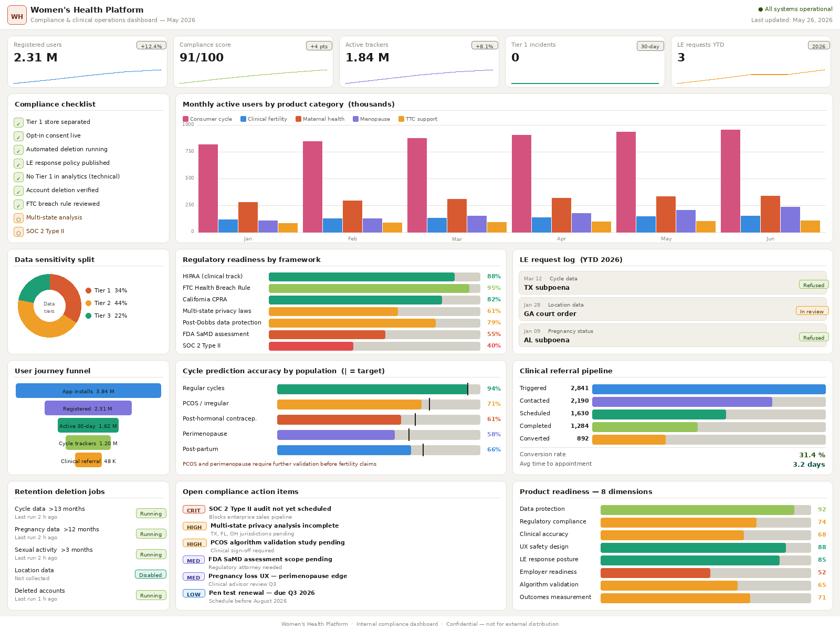The height and width of the screenshot is (630, 840).
Task: Click the Registered 2.31 M funnel bar
Action: point(88,408)
